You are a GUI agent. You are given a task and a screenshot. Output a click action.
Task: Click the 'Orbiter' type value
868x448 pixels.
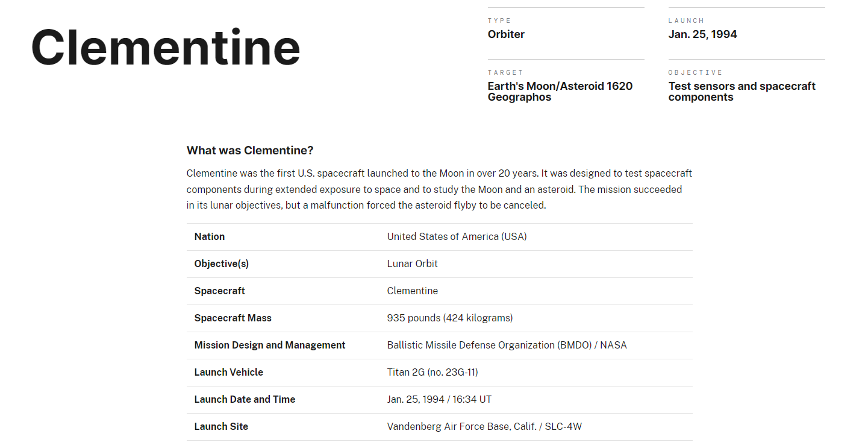pyautogui.click(x=506, y=34)
